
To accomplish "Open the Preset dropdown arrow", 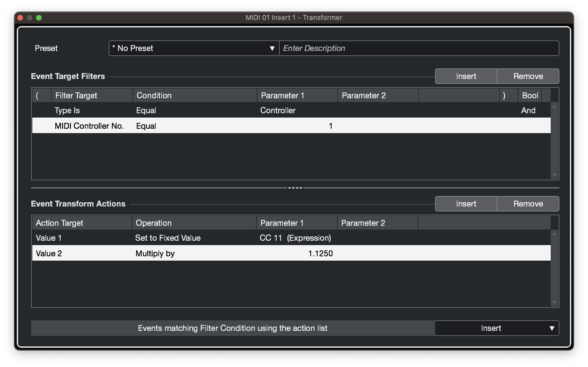I will pyautogui.click(x=272, y=49).
